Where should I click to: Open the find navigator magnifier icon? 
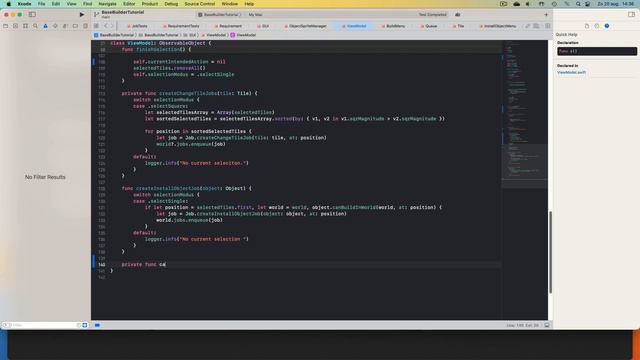point(36,26)
